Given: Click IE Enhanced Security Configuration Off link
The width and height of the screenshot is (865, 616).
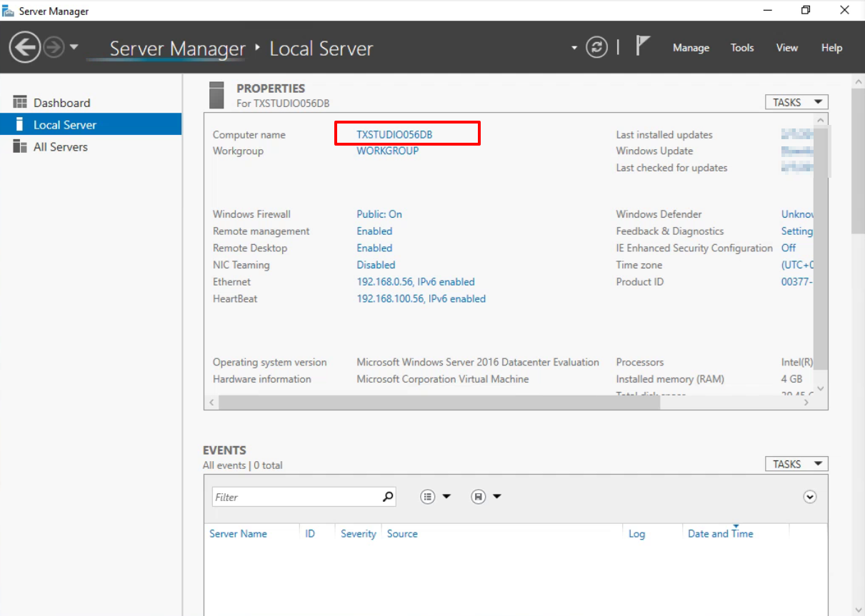Looking at the screenshot, I should 789,248.
